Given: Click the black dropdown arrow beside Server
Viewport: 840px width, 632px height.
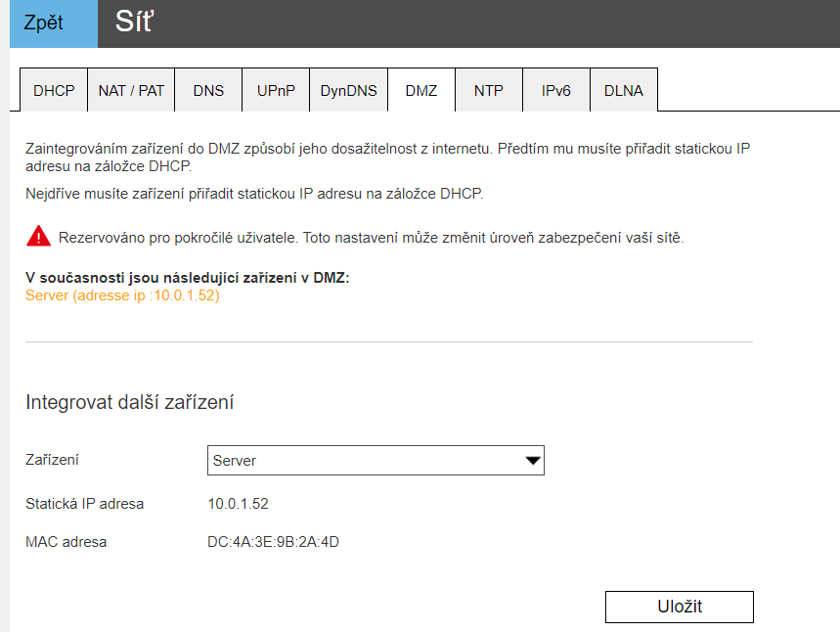Looking at the screenshot, I should coord(532,460).
